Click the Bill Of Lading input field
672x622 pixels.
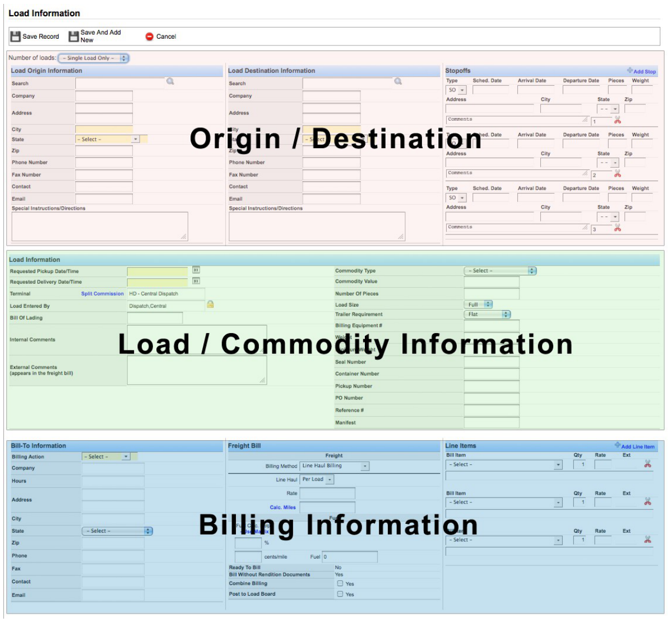click(x=155, y=318)
